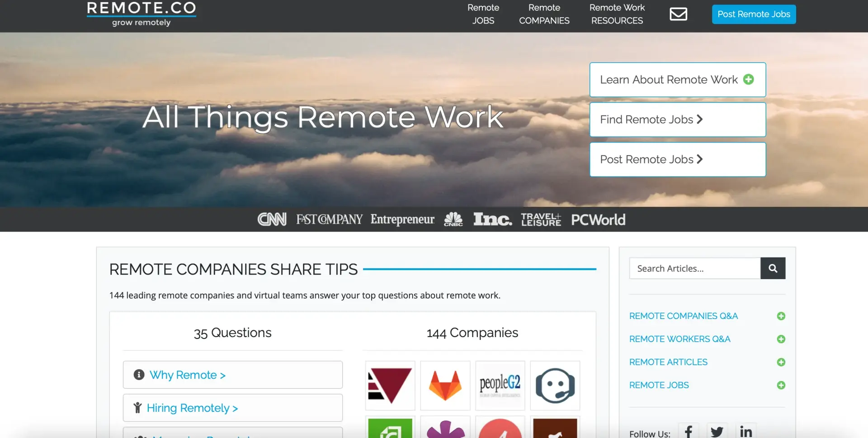The image size is (868, 438).
Task: Expand Learn About Remote Work panel
Action: click(x=678, y=80)
